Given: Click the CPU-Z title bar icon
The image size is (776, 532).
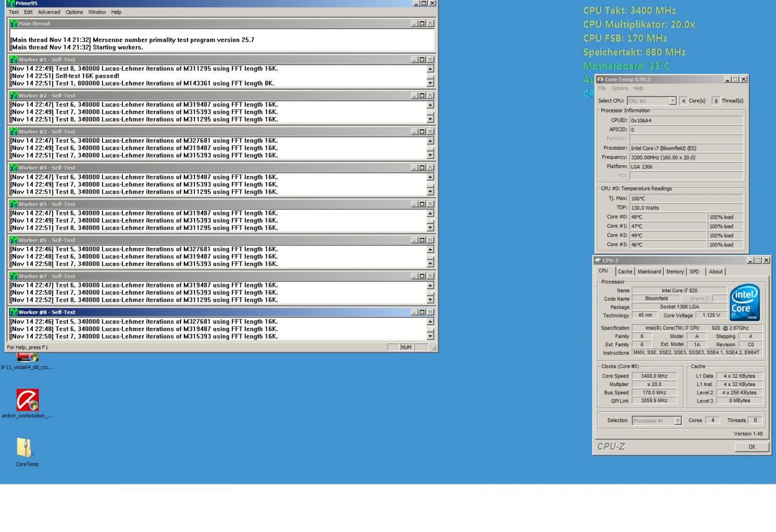Looking at the screenshot, I should click(598, 260).
